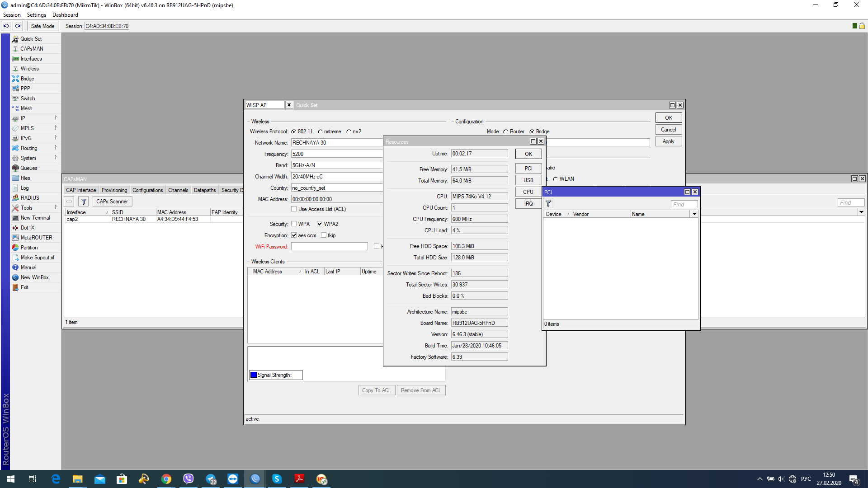Image resolution: width=868 pixels, height=488 pixels.
Task: Click Signal Strength blue swatch
Action: (x=254, y=375)
